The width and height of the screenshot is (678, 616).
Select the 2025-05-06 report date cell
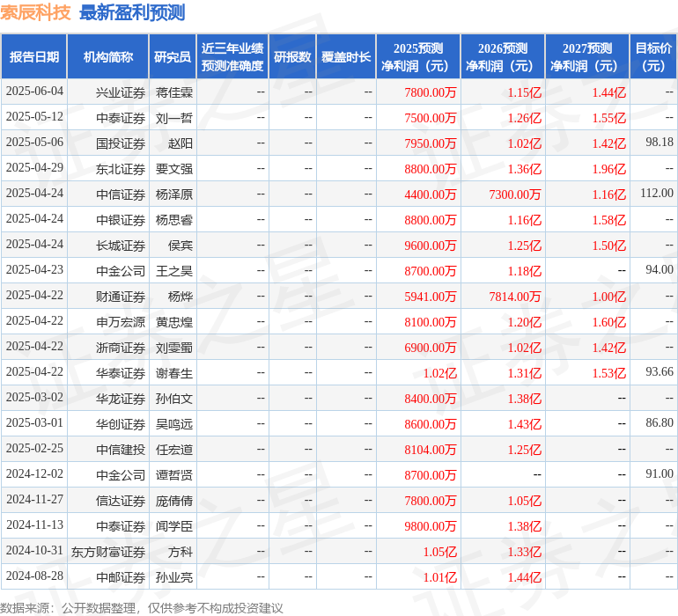34,143
